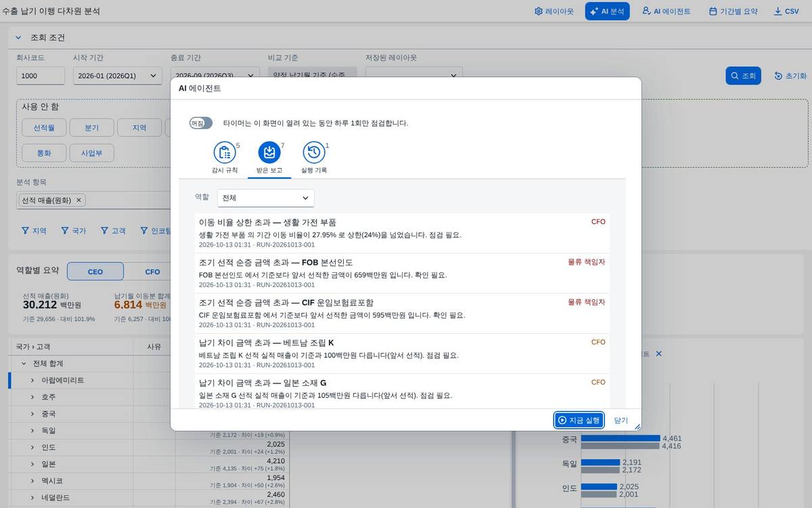This screenshot has width=812, height=508.
Task: Remove the 선적 매출(원화) token
Action: click(78, 200)
